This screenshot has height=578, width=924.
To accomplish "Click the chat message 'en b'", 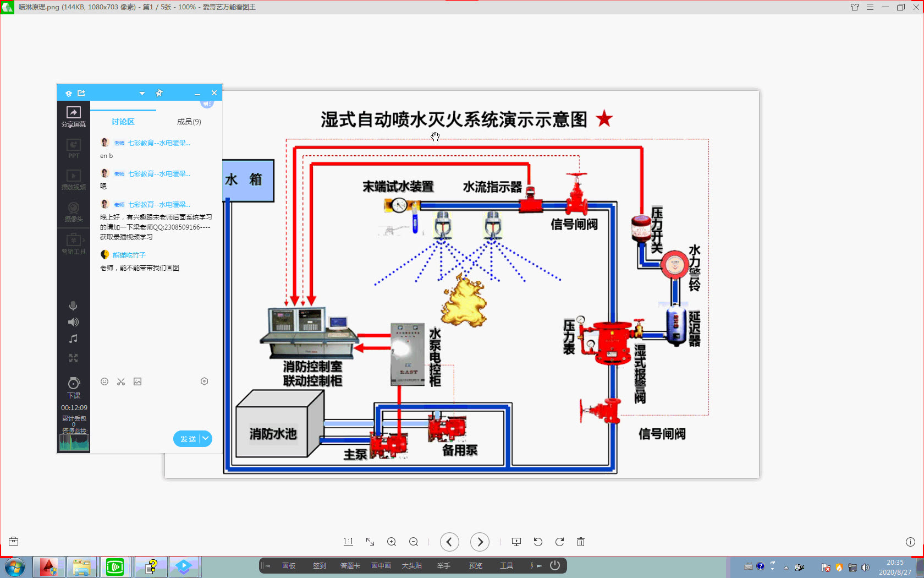I will click(x=107, y=156).
